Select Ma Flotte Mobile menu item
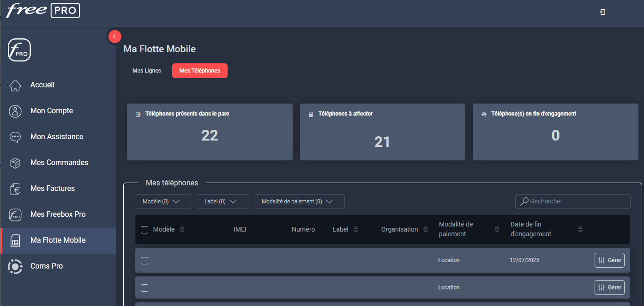 [x=58, y=240]
